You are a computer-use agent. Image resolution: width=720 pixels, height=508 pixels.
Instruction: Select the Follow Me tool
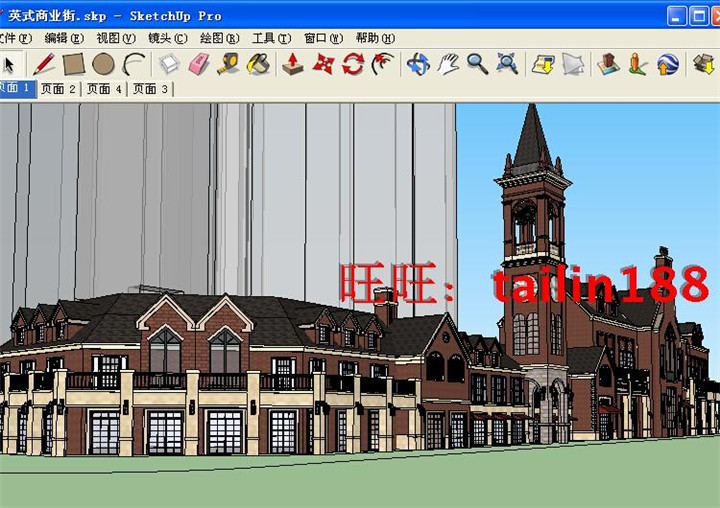(383, 64)
